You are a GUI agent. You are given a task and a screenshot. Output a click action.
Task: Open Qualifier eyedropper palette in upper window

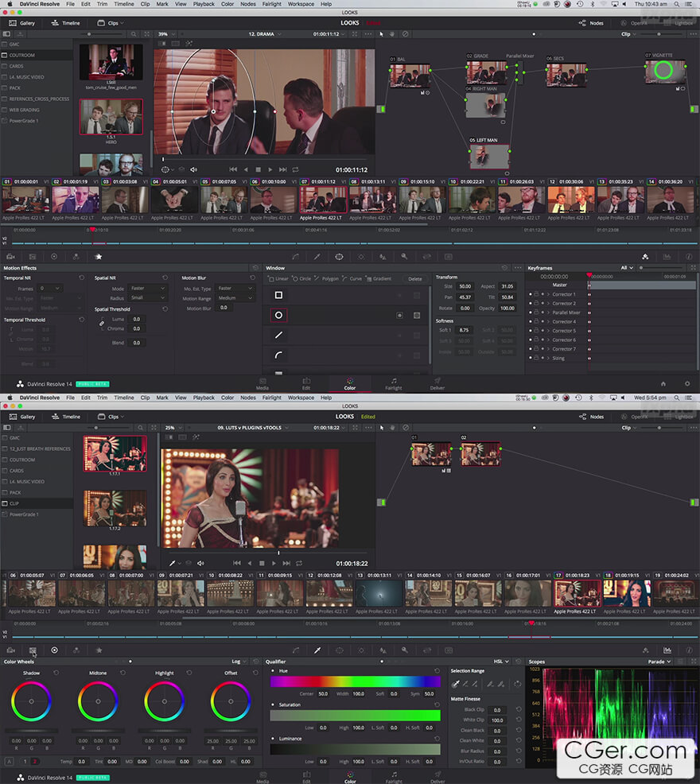tap(317, 257)
